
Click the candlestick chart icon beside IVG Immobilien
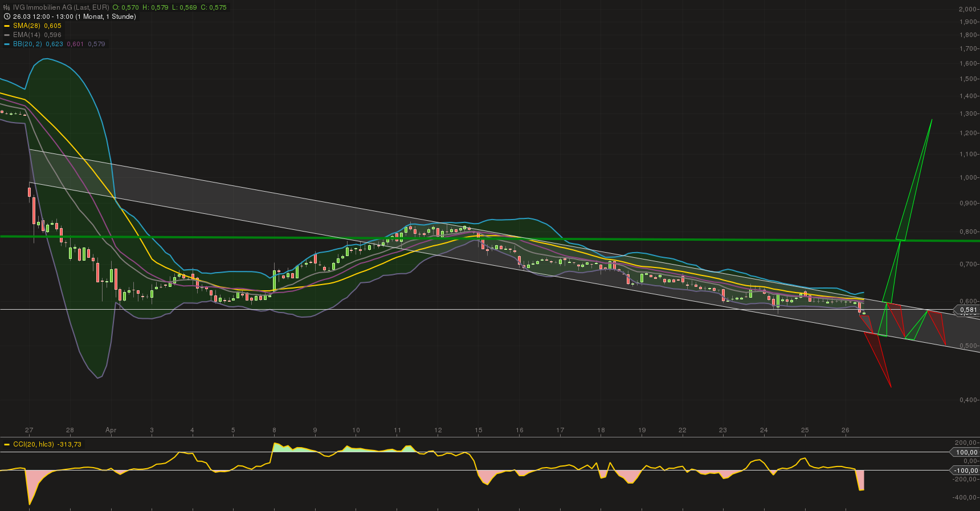point(7,7)
